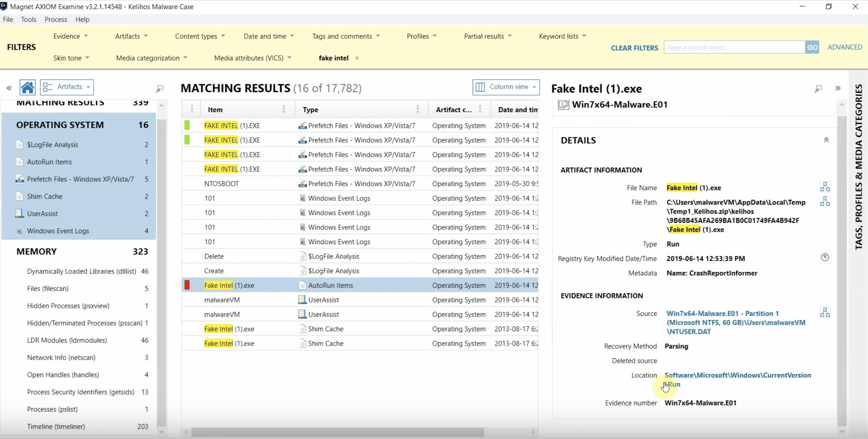
Task: Pin the details panel
Action: click(818, 88)
